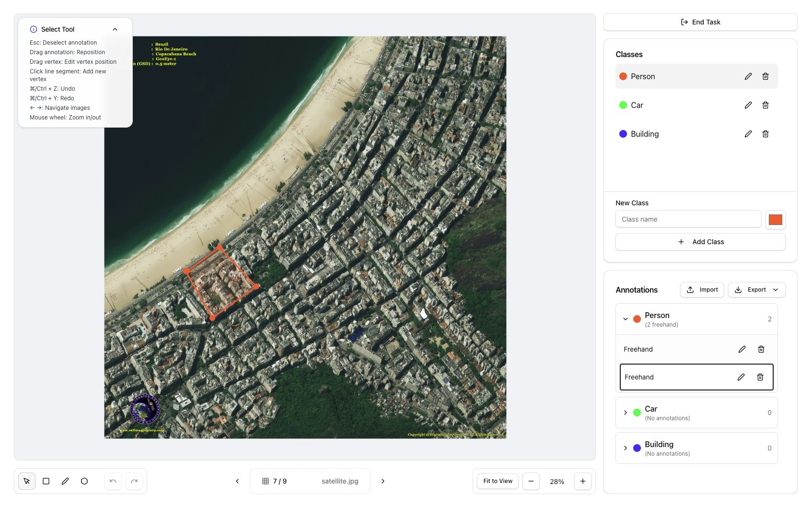Choose the rectangle bounding box tool
The width and height of the screenshot is (812, 508).
tap(46, 481)
